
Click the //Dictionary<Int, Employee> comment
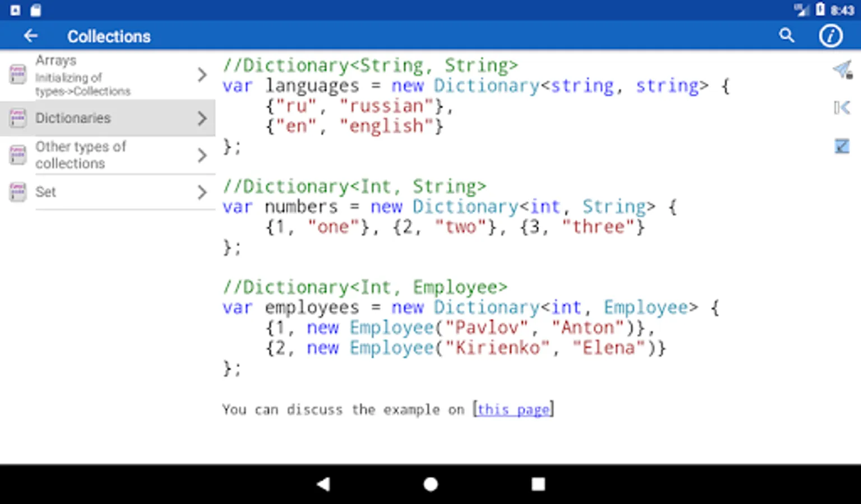[x=365, y=287]
